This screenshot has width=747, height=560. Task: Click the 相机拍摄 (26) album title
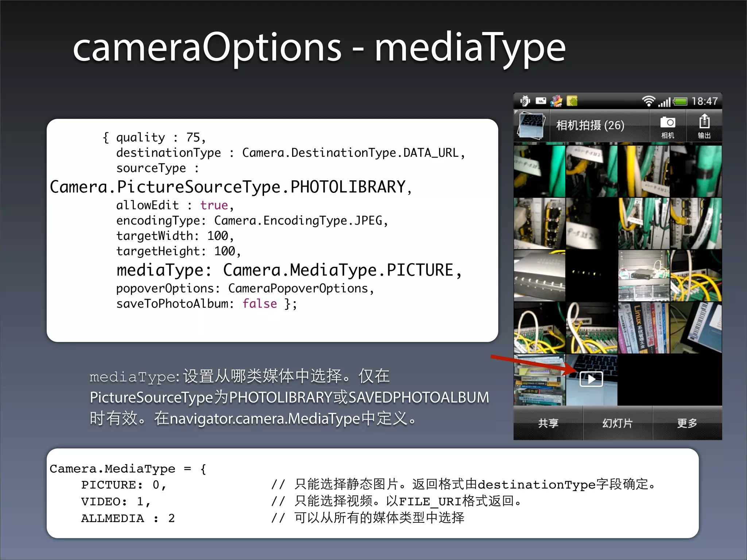click(590, 125)
